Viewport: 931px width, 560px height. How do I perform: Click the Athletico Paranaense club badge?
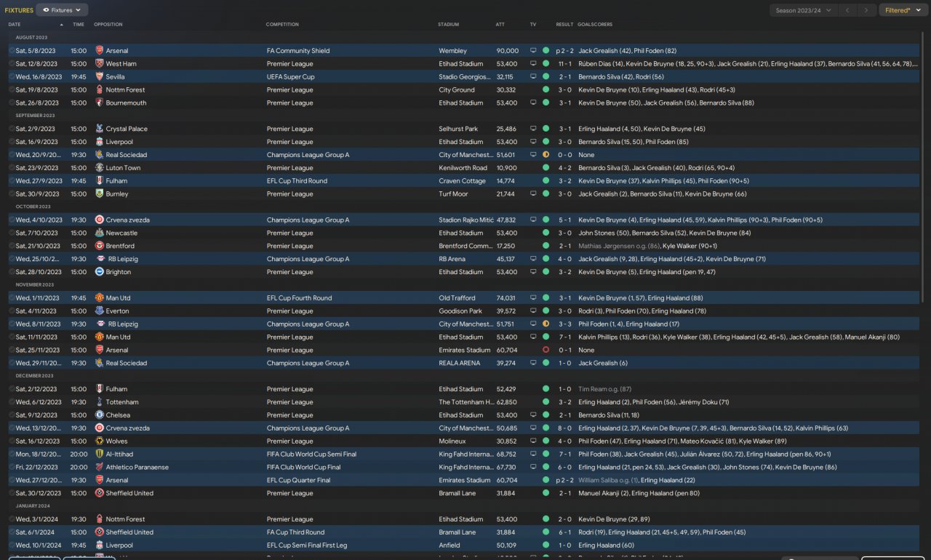[99, 468]
